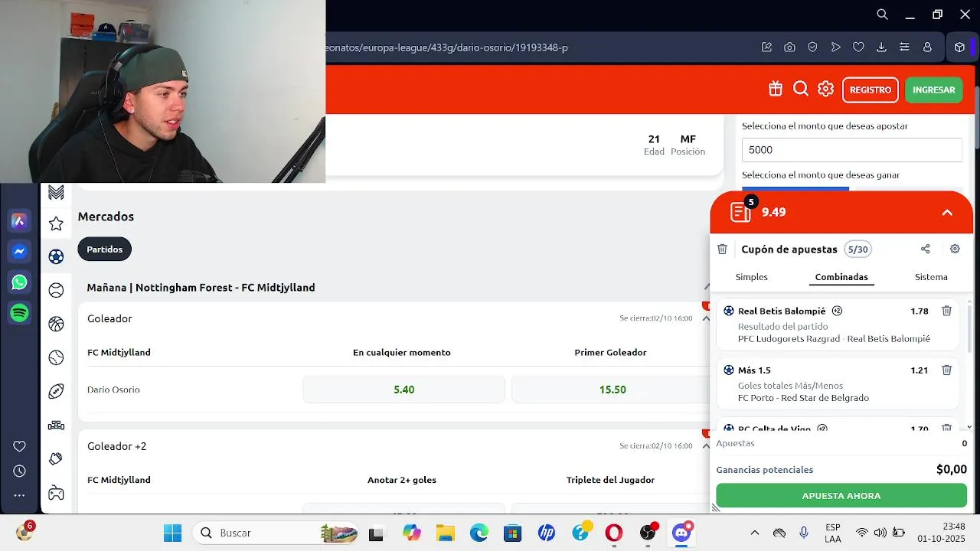Switch to Sistema tab in coupon
980x551 pixels.
click(931, 277)
